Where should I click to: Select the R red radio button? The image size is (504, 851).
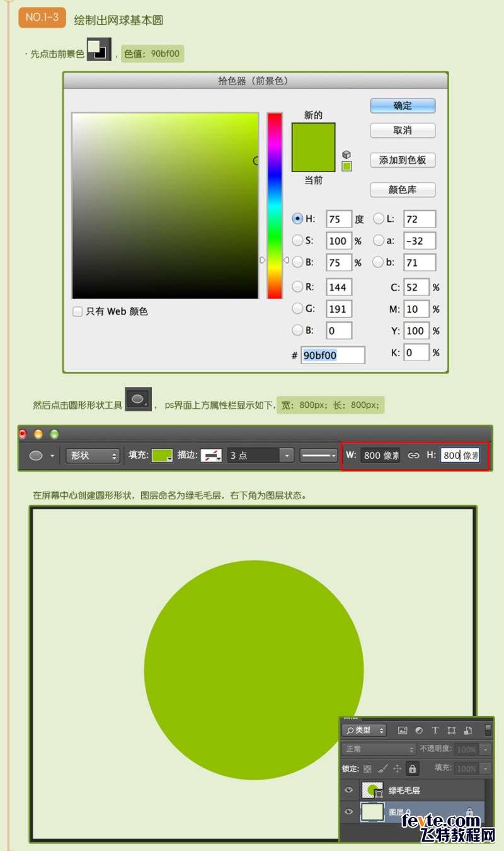(297, 287)
